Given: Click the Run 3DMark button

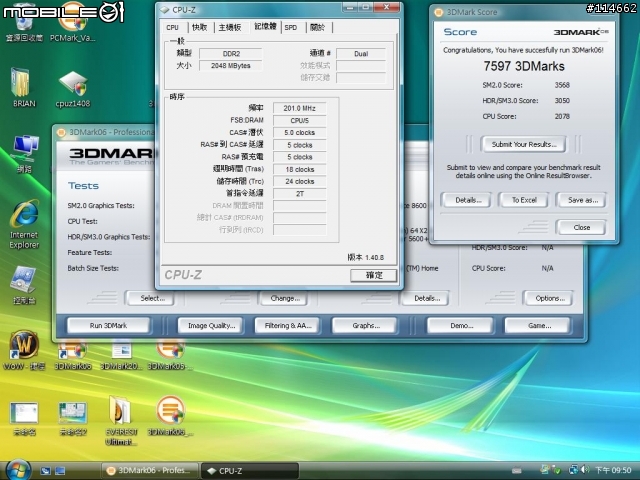Looking at the screenshot, I should [x=108, y=326].
